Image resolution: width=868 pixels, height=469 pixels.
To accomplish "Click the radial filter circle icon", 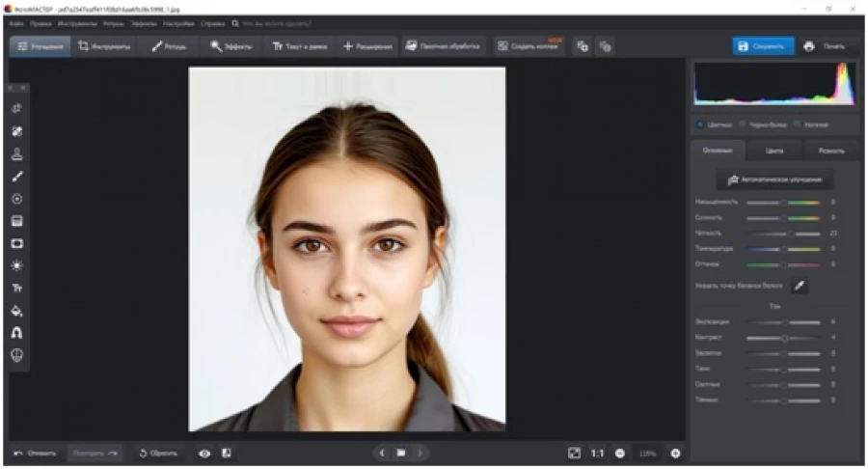I will (x=17, y=199).
